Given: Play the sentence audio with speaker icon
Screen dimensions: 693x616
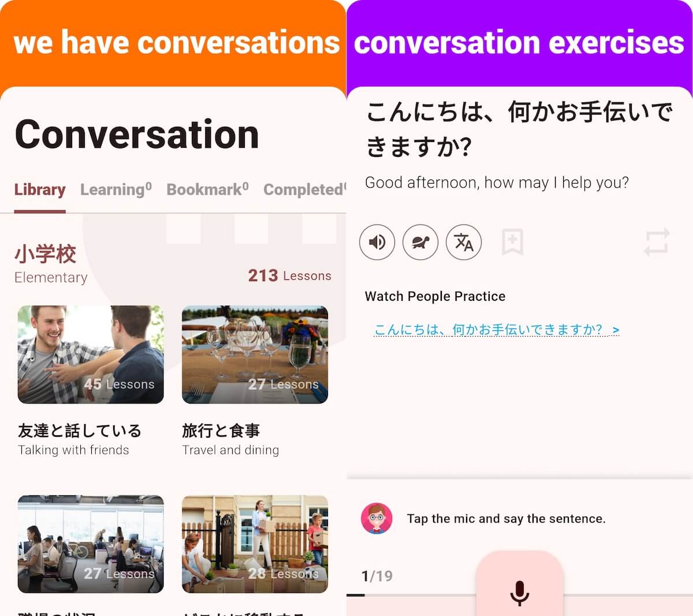Looking at the screenshot, I should (x=377, y=242).
